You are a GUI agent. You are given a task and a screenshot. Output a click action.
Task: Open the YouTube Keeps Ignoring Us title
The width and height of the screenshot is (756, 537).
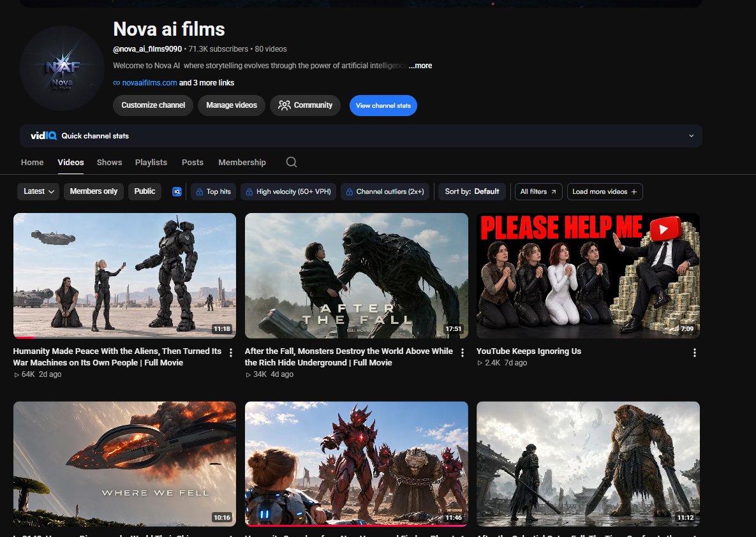point(528,351)
